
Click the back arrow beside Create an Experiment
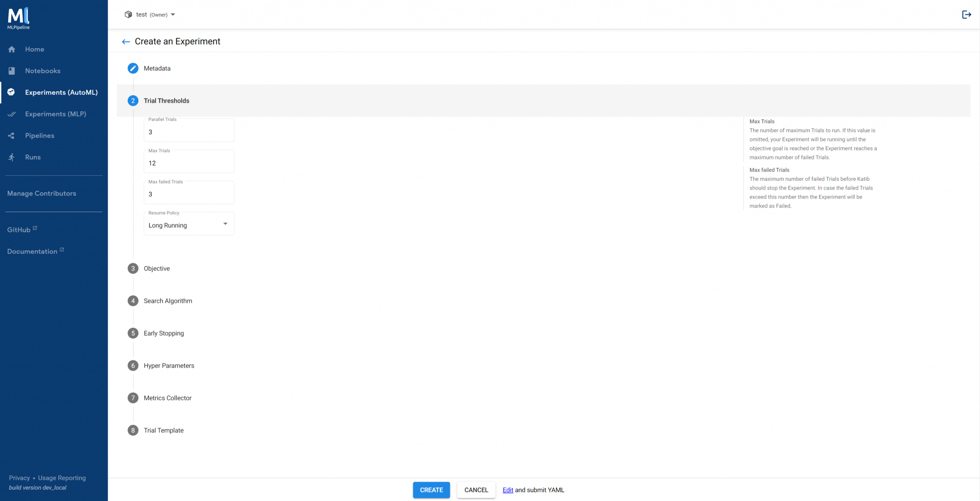pos(125,42)
